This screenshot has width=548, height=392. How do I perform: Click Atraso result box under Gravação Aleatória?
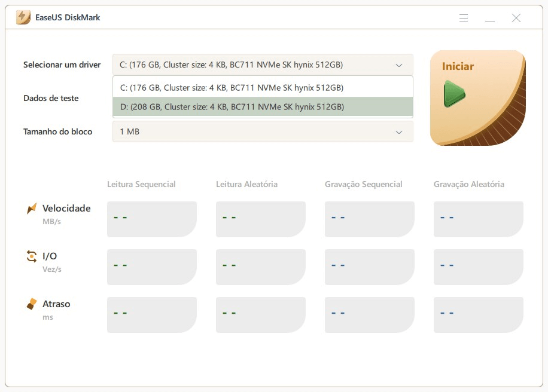479,315
